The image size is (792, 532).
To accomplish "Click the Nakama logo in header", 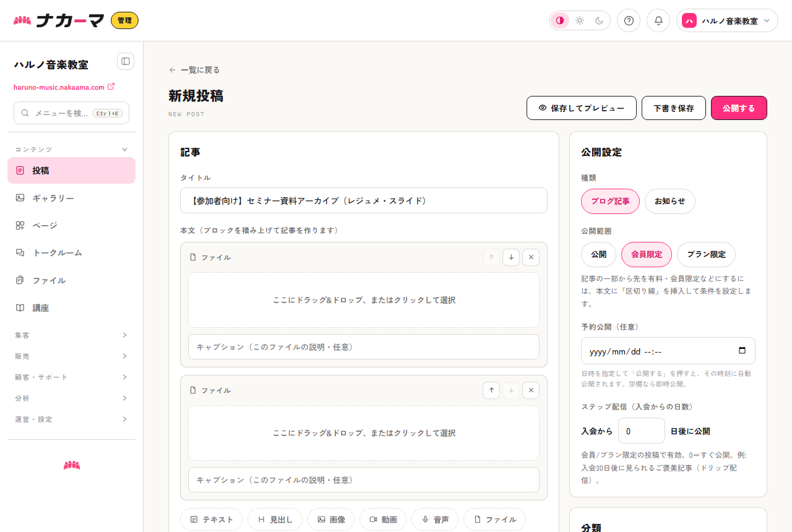I will point(59,20).
